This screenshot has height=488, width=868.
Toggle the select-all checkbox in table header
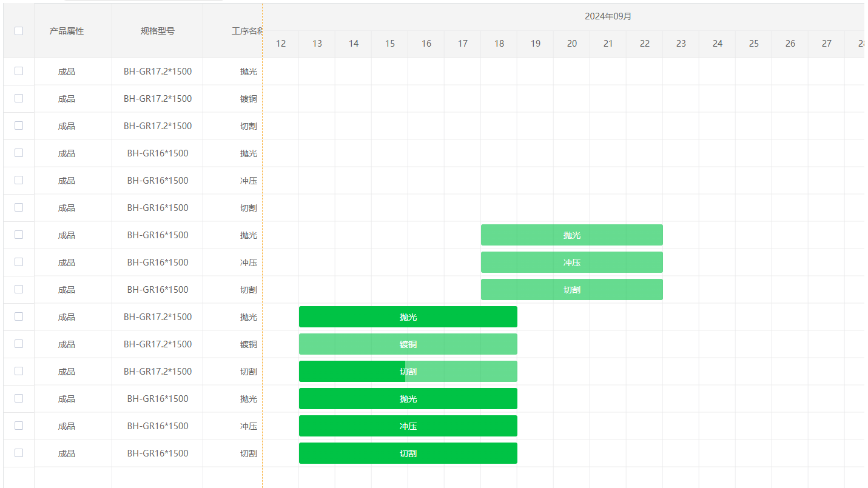[19, 31]
